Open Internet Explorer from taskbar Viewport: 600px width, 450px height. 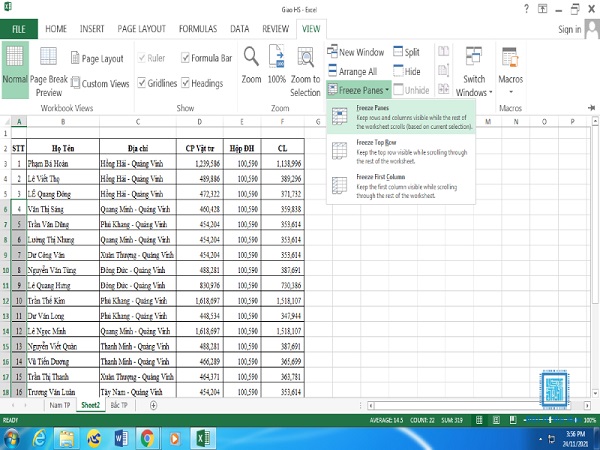coord(39,438)
